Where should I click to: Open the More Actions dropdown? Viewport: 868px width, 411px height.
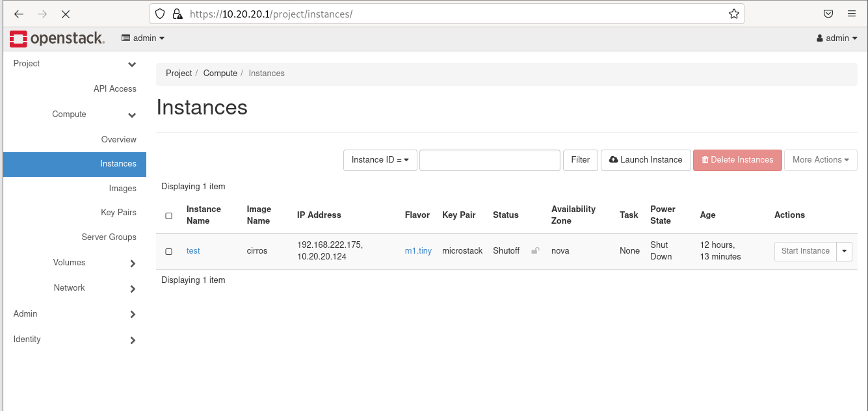pos(821,160)
